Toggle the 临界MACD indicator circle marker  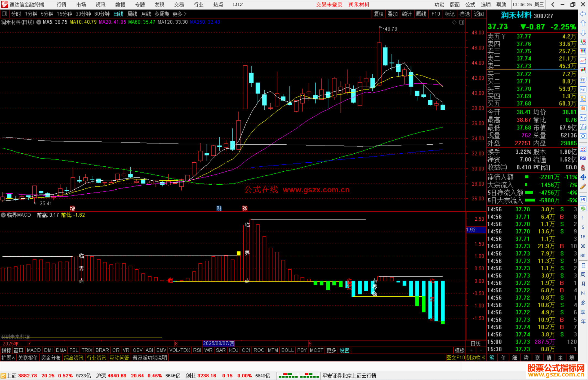click(3, 215)
